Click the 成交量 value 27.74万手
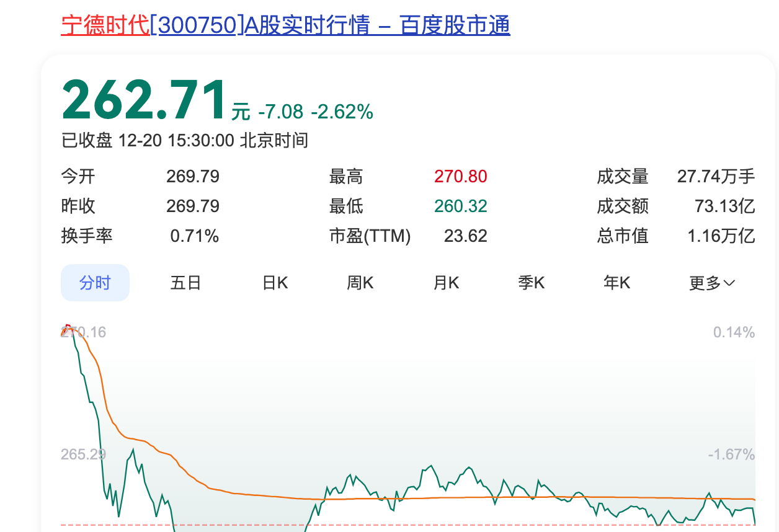Viewport: 779px width, 532px height. [x=716, y=177]
